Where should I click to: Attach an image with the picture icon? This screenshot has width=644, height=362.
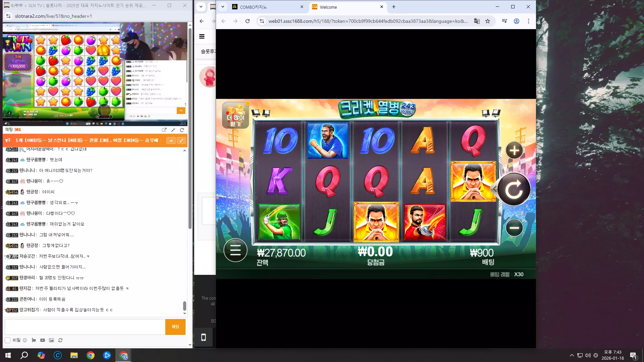pos(51,340)
